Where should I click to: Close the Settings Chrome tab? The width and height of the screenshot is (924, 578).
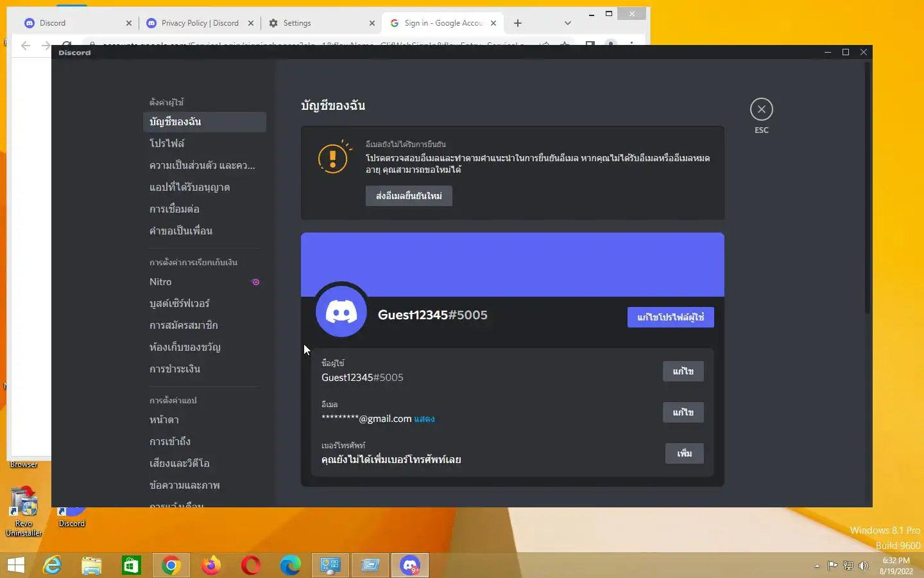(372, 23)
